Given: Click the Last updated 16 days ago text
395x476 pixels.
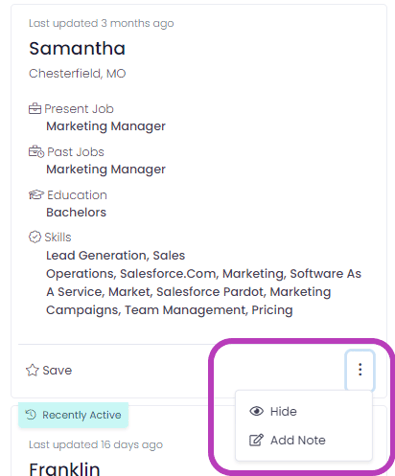Looking at the screenshot, I should 96,444.
